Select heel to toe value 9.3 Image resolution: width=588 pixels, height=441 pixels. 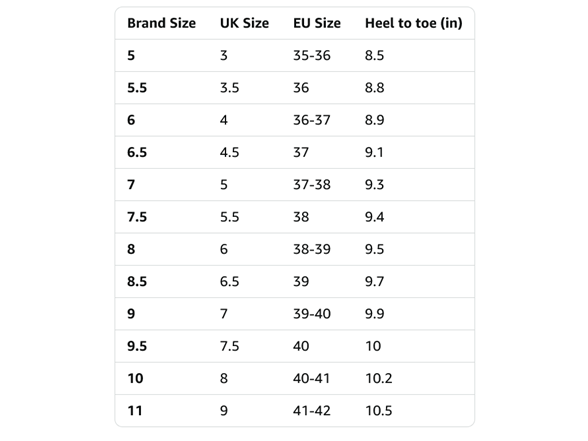[x=374, y=184]
